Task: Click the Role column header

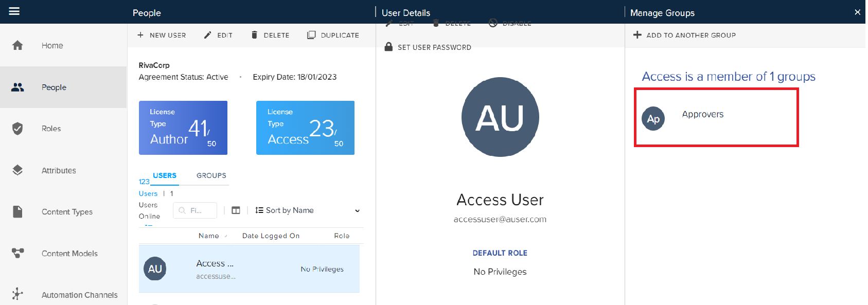Action: tap(342, 236)
